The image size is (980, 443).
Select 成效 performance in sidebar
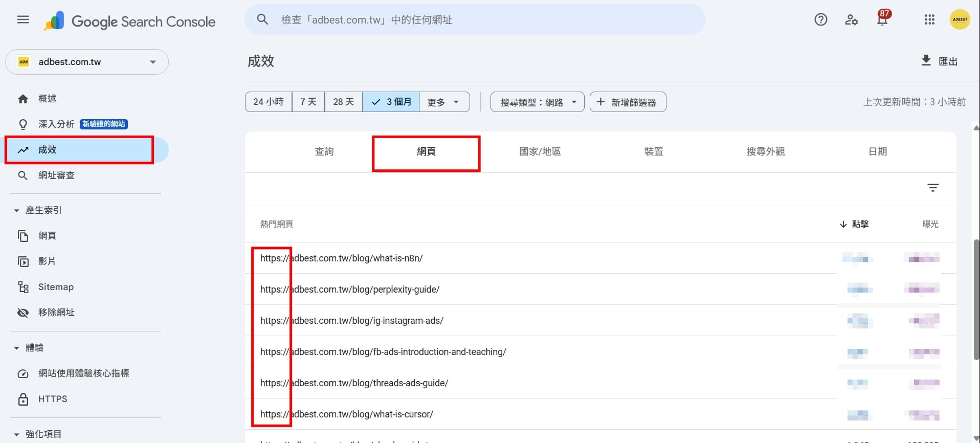[x=84, y=150]
